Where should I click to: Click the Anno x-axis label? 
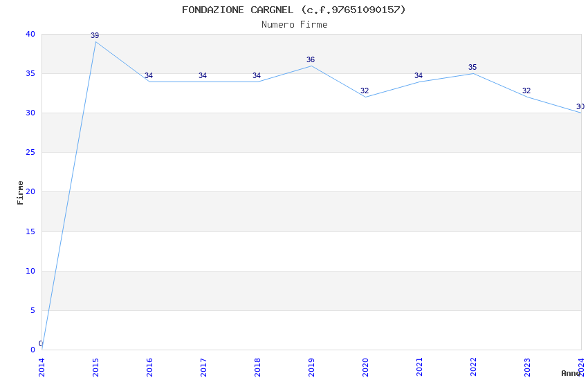[x=571, y=373]
